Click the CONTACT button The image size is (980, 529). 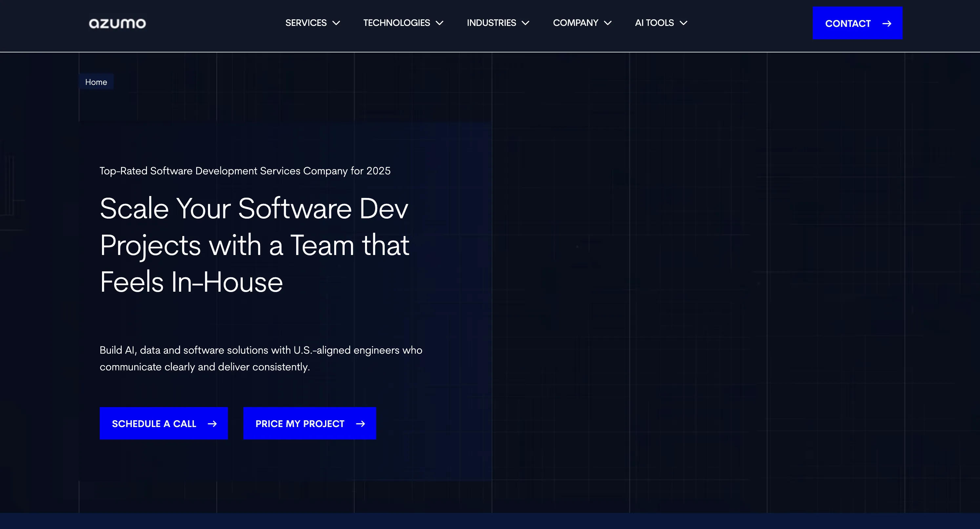[857, 23]
